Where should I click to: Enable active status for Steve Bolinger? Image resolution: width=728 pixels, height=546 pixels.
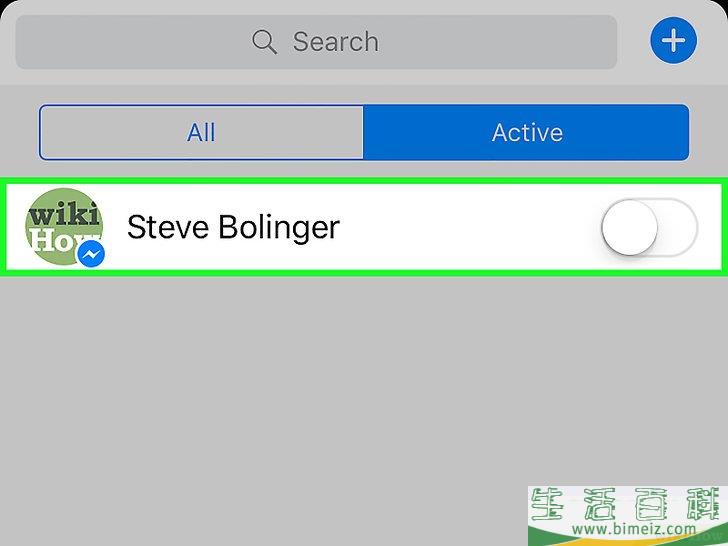[649, 227]
